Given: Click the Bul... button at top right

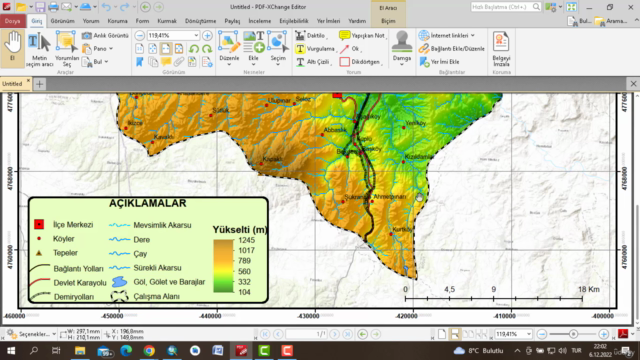Looking at the screenshot, I should coord(579,21).
